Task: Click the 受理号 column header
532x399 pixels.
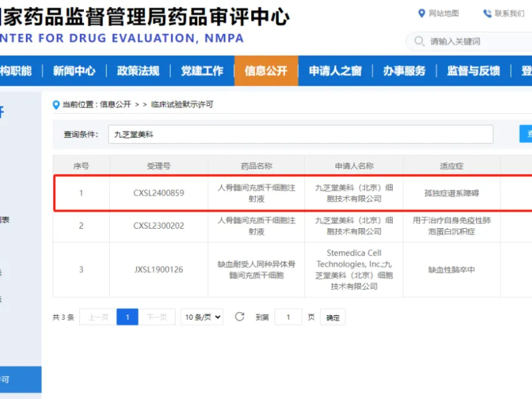Action: point(158,166)
